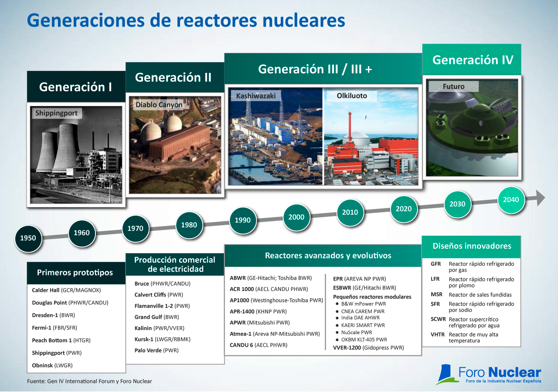Click Reactores avanzados y evolutivos title
The image size is (558, 392).
pyautogui.click(x=323, y=255)
